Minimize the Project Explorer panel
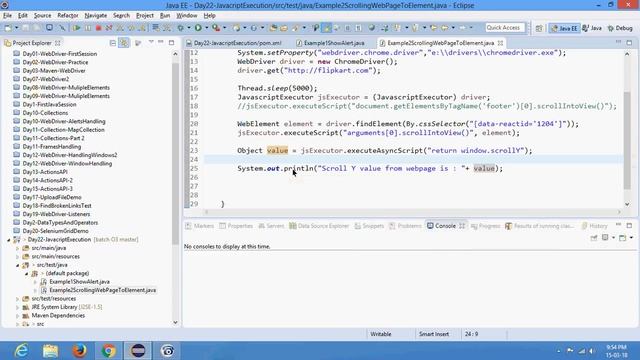This screenshot has height=360, width=640. click(161, 42)
